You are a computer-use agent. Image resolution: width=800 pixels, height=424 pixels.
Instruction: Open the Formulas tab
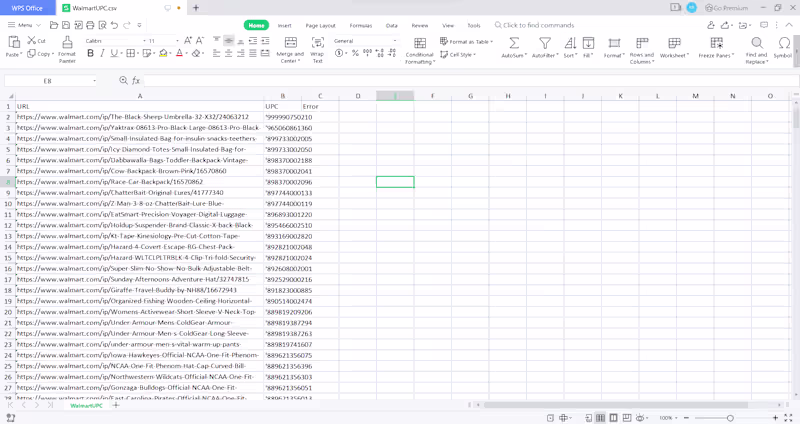pyautogui.click(x=361, y=26)
